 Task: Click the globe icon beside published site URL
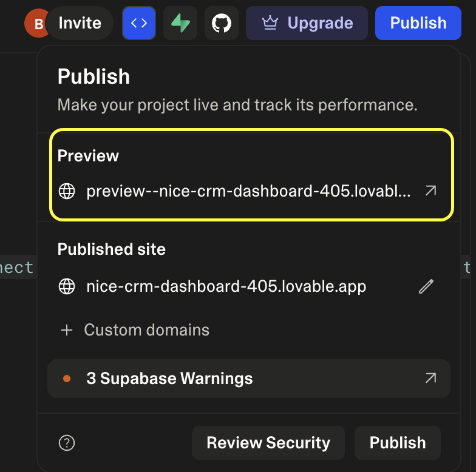[67, 286]
